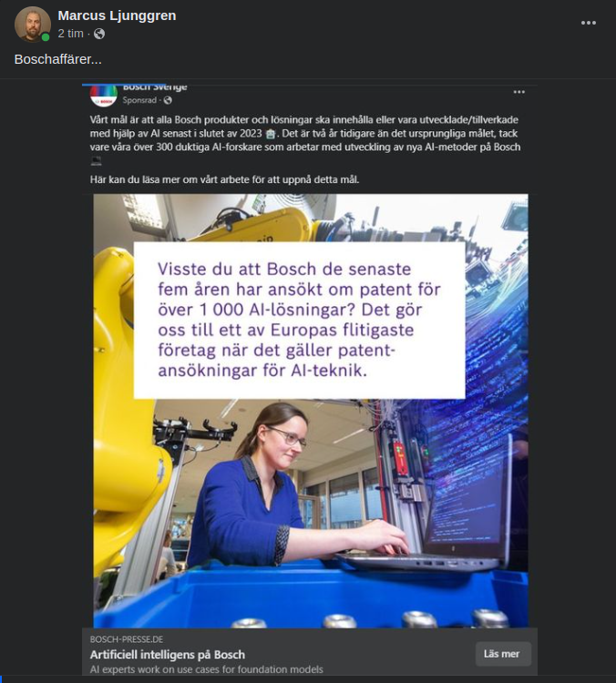The width and height of the screenshot is (616, 683).
Task: Open the Bosch ad image with yellow robot
Action: click(x=311, y=411)
